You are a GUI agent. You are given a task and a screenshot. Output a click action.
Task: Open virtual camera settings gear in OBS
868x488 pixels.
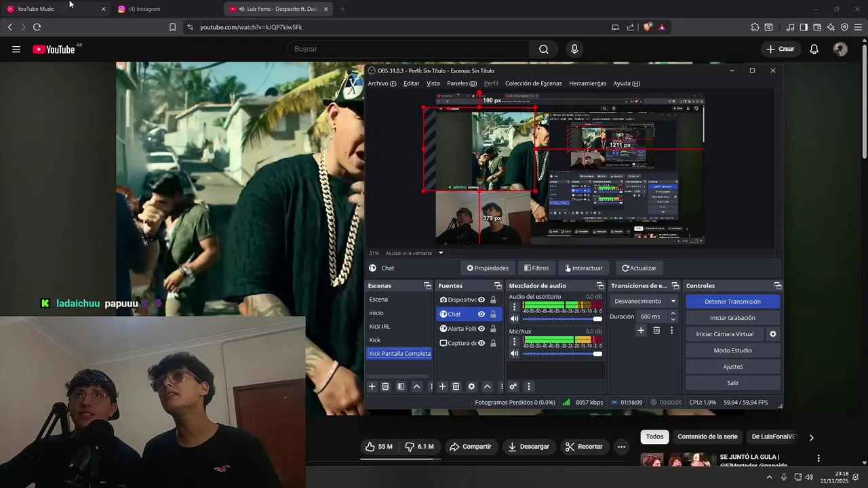click(772, 334)
